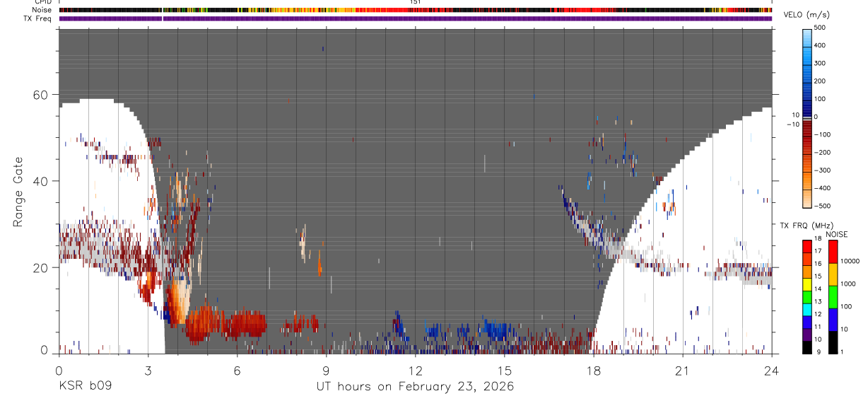Click the 21 tick label on the UT hours axis
The height and width of the screenshot is (401, 868).
click(x=682, y=371)
